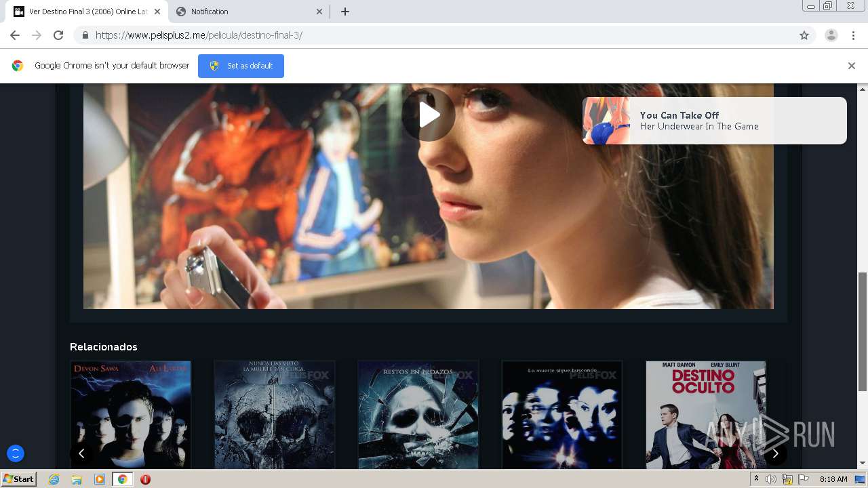Click the address bar URL

[x=199, y=35]
